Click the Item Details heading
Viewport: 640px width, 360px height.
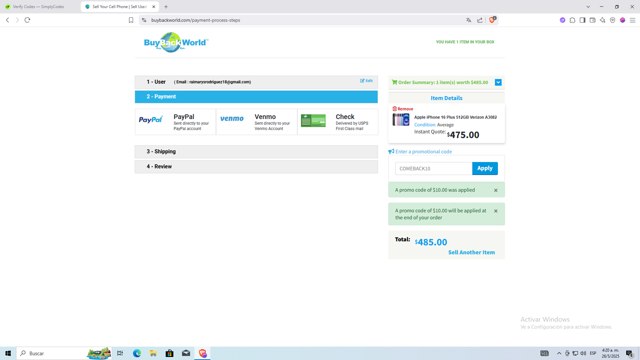click(x=447, y=98)
